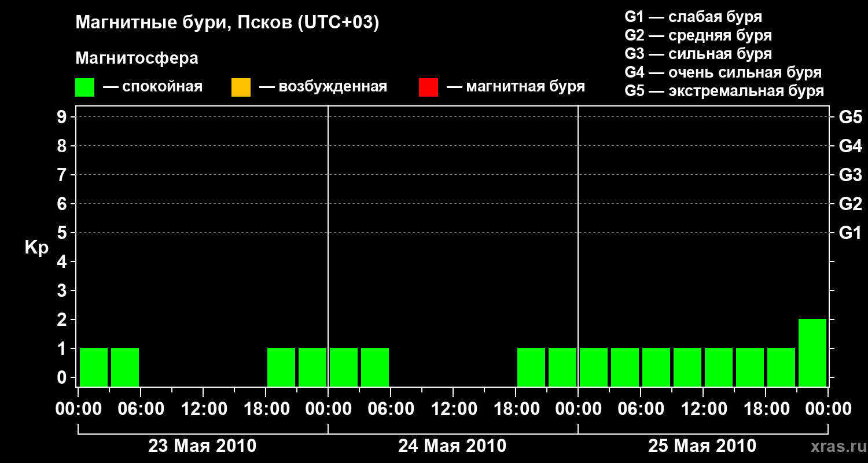Click the 'G2 — средняя буря' legend line

pyautogui.click(x=698, y=35)
